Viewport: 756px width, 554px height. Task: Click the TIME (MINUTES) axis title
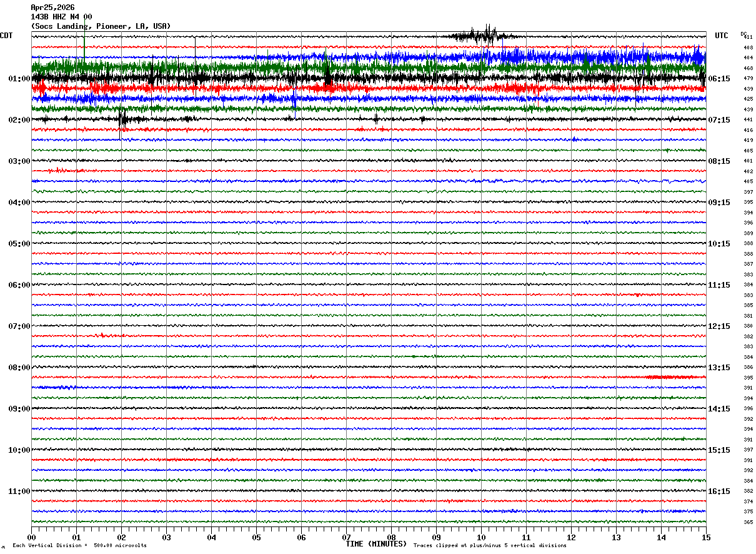376,544
